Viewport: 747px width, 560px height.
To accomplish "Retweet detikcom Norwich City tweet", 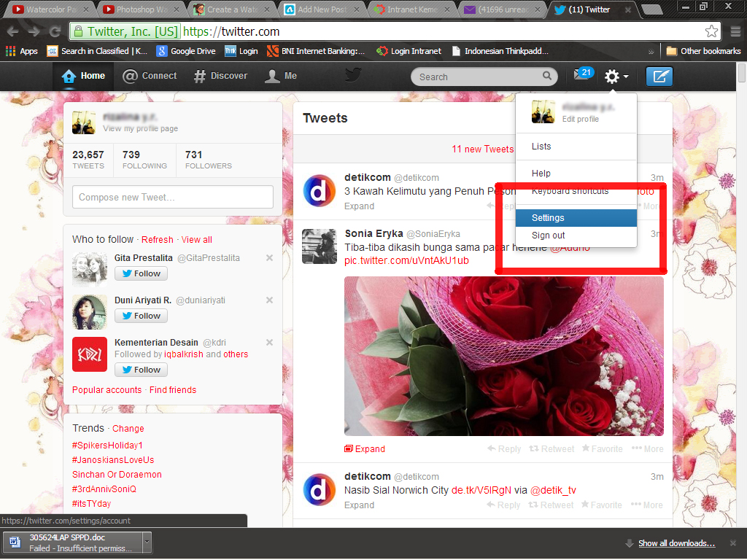I will click(551, 505).
